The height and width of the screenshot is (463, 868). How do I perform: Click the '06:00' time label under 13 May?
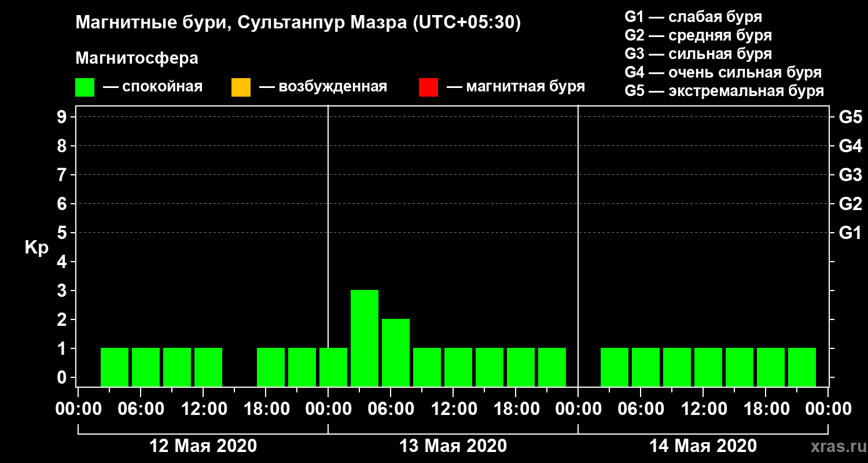[x=391, y=409]
